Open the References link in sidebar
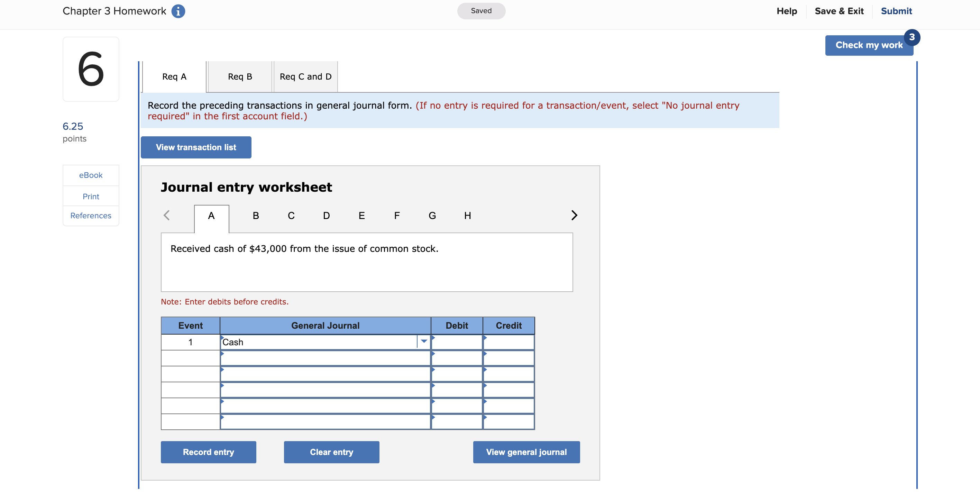980x492 pixels. [91, 216]
